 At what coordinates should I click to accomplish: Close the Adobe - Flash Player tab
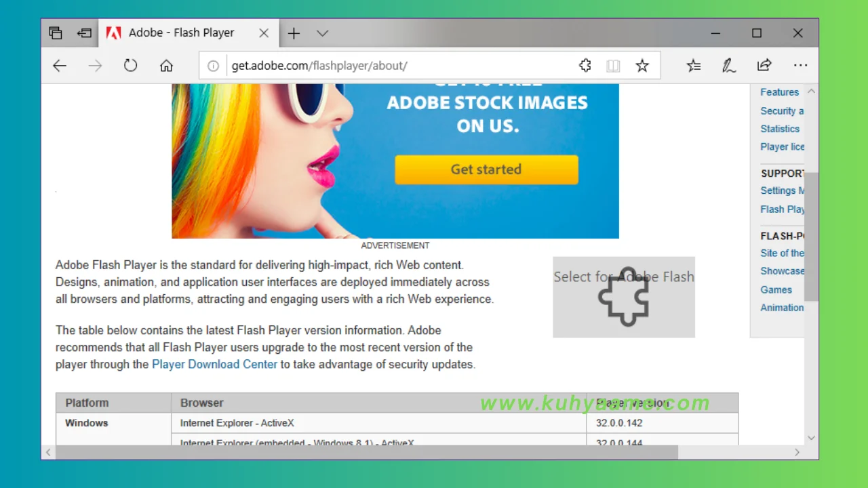tap(264, 33)
